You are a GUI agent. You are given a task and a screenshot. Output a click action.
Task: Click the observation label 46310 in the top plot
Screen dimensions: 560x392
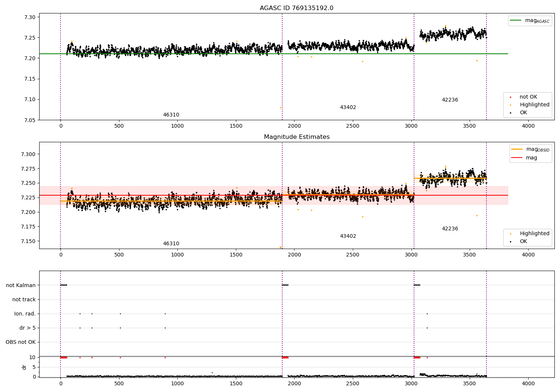pyautogui.click(x=171, y=115)
